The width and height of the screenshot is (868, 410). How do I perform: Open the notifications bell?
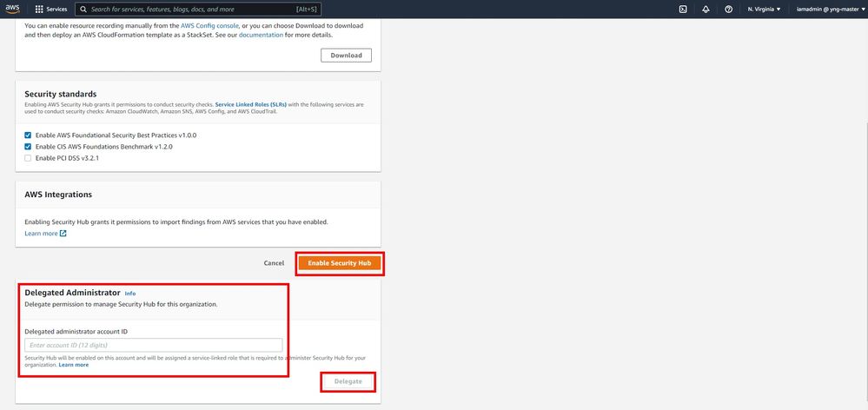(x=706, y=10)
